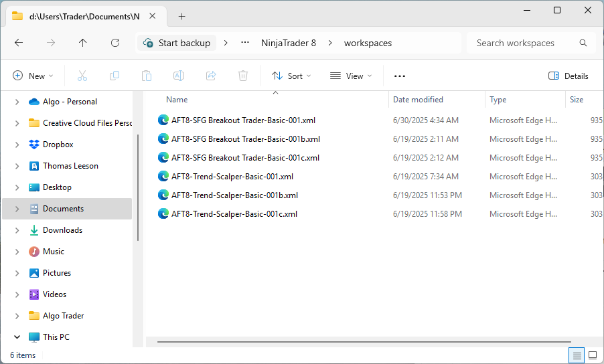The width and height of the screenshot is (604, 364).
Task: Click Edge icon of Breakout Trader-Basic-001.xml
Action: (163, 120)
